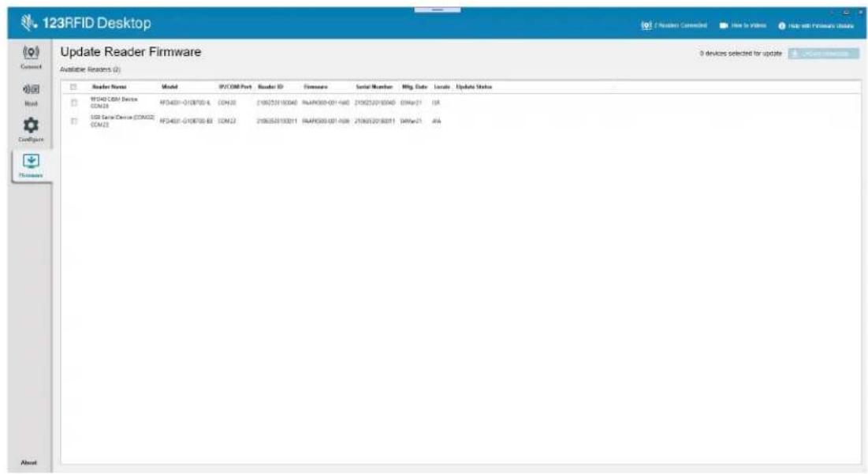Click the US locale cell
The height and width of the screenshot is (474, 868).
pyautogui.click(x=436, y=103)
